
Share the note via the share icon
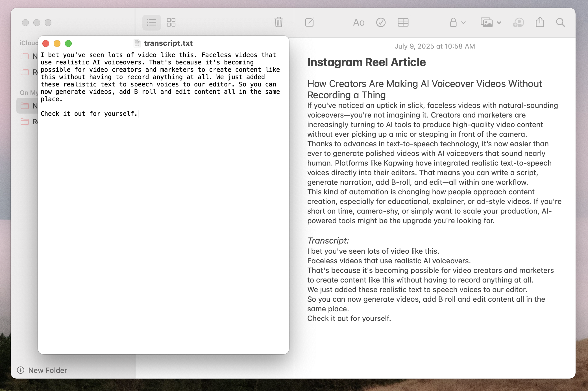(540, 22)
